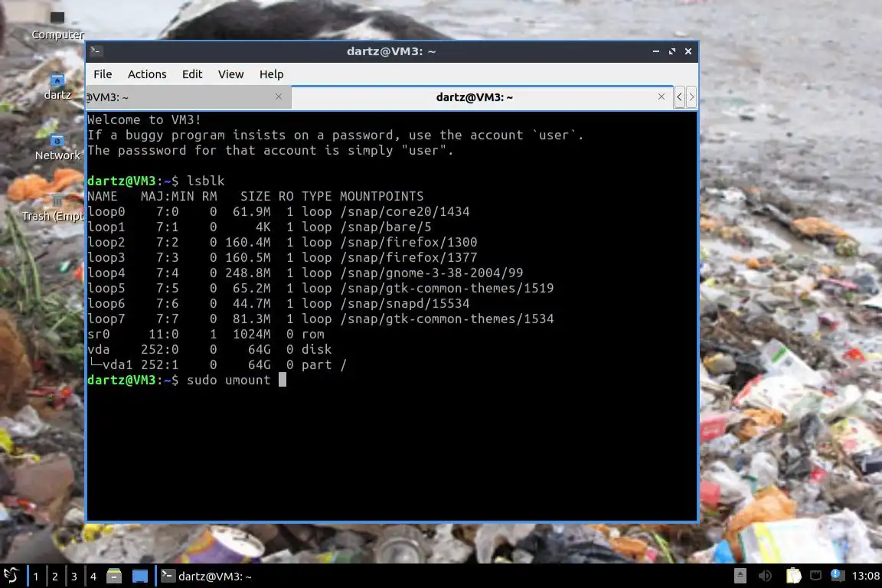Click '/snap/firefox/1377' mountpoint text
Image resolution: width=882 pixels, height=588 pixels.
(x=408, y=257)
